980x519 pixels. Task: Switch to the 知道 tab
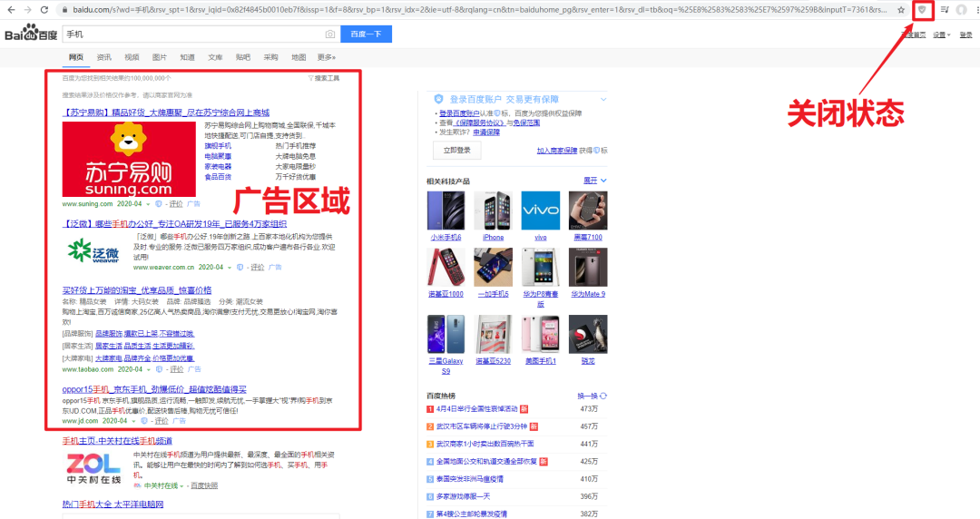188,57
